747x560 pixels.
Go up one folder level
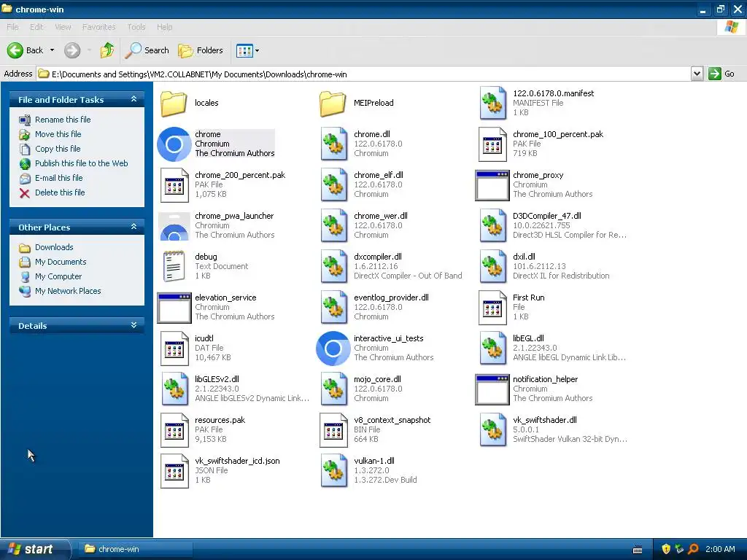[107, 50]
